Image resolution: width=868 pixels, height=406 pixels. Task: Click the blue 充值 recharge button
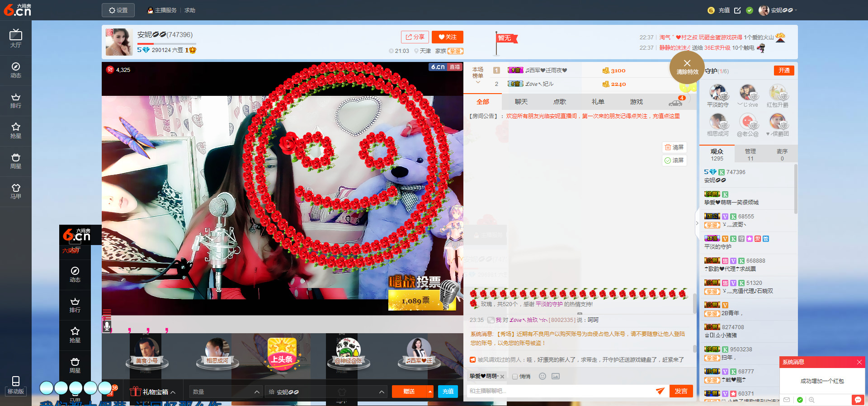click(x=448, y=392)
